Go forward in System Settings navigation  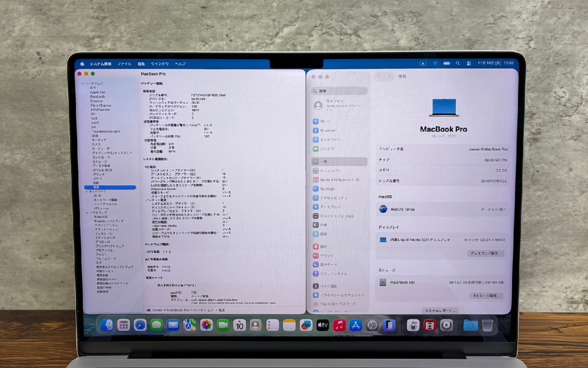point(390,76)
